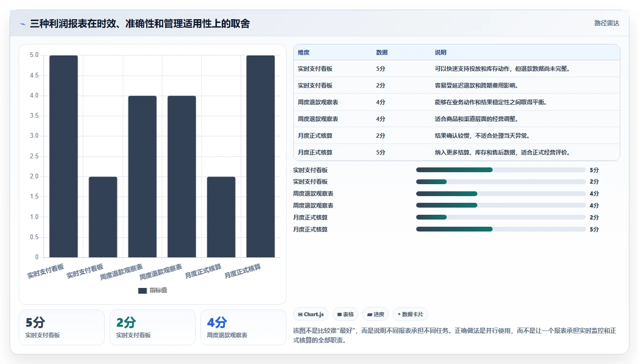
Task: Click the 0.5 label on the chart axis
Action: [x=34, y=237]
